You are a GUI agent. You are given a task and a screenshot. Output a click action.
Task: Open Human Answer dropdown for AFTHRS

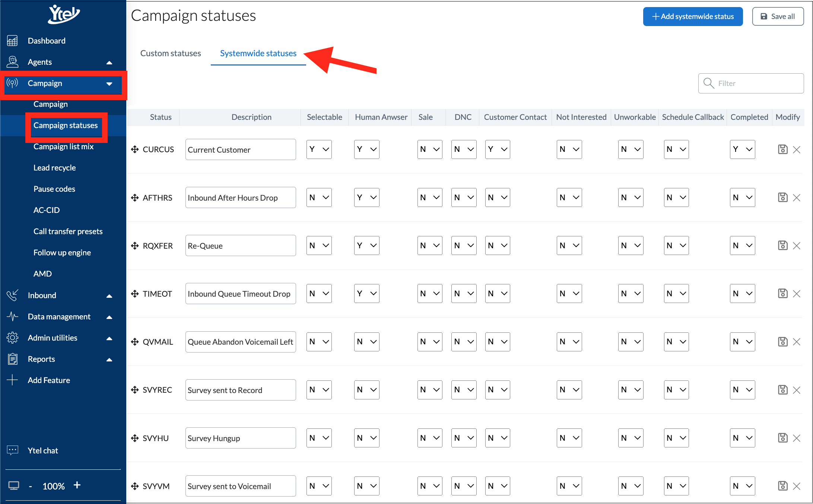[366, 197]
